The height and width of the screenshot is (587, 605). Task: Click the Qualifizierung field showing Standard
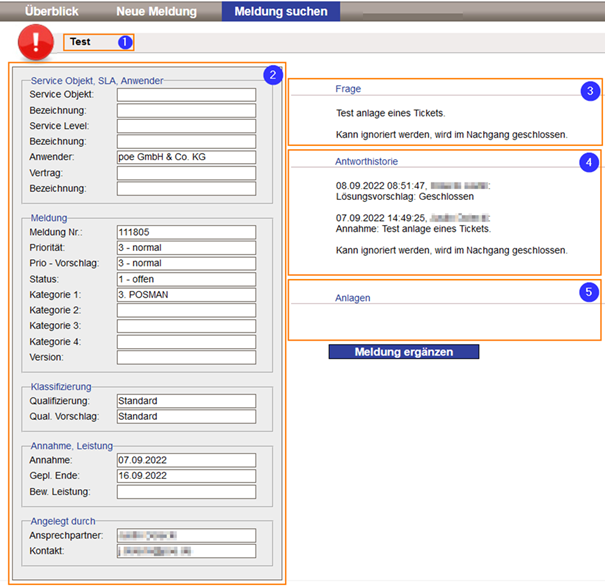click(x=186, y=401)
